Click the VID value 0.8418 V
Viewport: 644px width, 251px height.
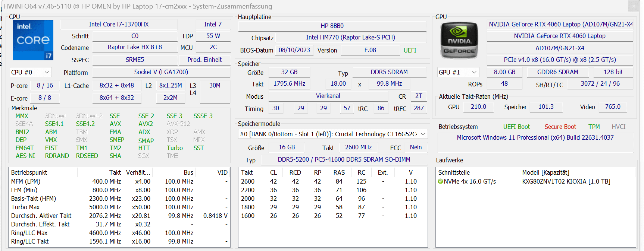pyautogui.click(x=215, y=216)
